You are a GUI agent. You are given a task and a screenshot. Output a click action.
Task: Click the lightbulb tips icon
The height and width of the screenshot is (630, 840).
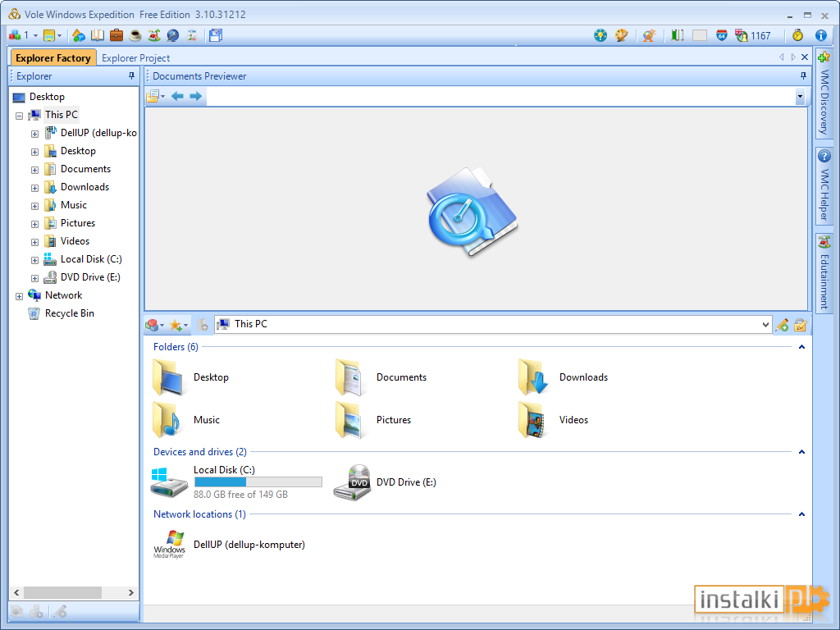pos(600,35)
